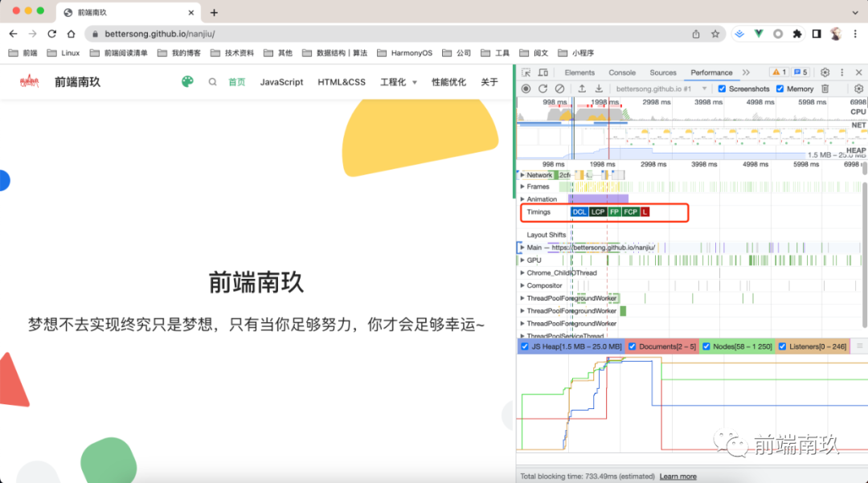The image size is (868, 483).
Task: Expand the Compositor track
Action: click(522, 285)
